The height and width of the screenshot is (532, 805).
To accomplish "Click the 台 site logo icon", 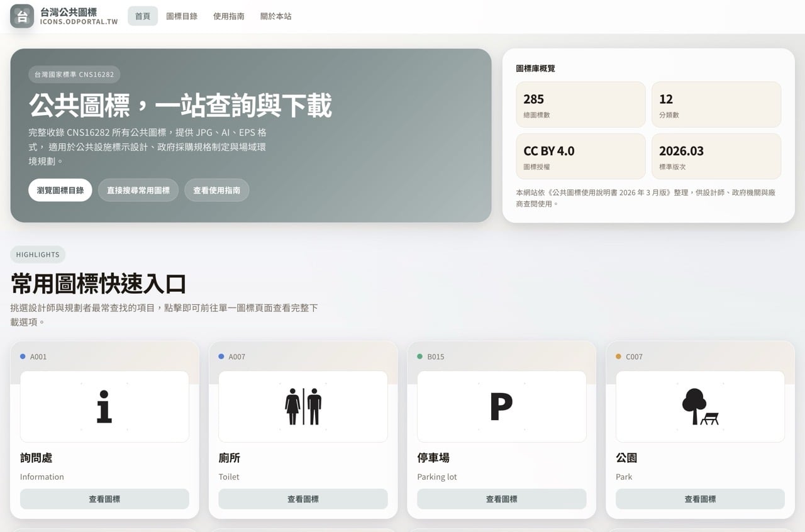I will pyautogui.click(x=22, y=16).
